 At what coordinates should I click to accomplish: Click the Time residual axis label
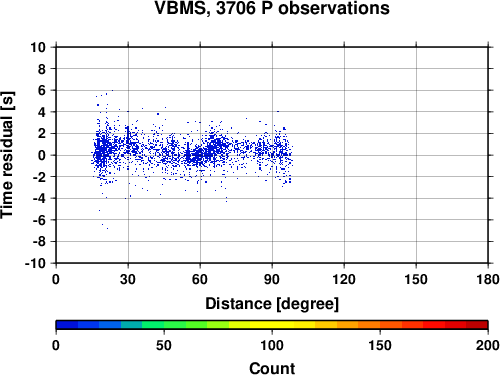click(7, 155)
